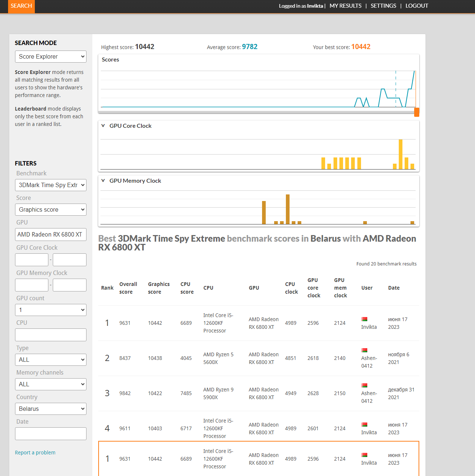Click Belarus flag in rank 3 row
The height and width of the screenshot is (476, 475).
364,385
